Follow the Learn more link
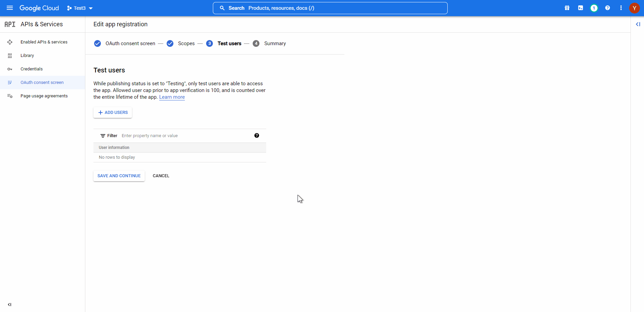 (172, 97)
